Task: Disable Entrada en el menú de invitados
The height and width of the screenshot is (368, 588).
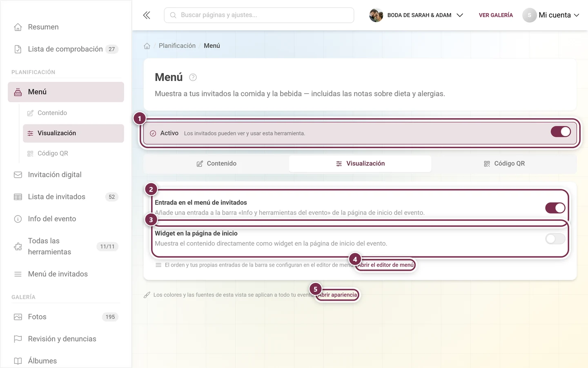Action: [x=555, y=208]
